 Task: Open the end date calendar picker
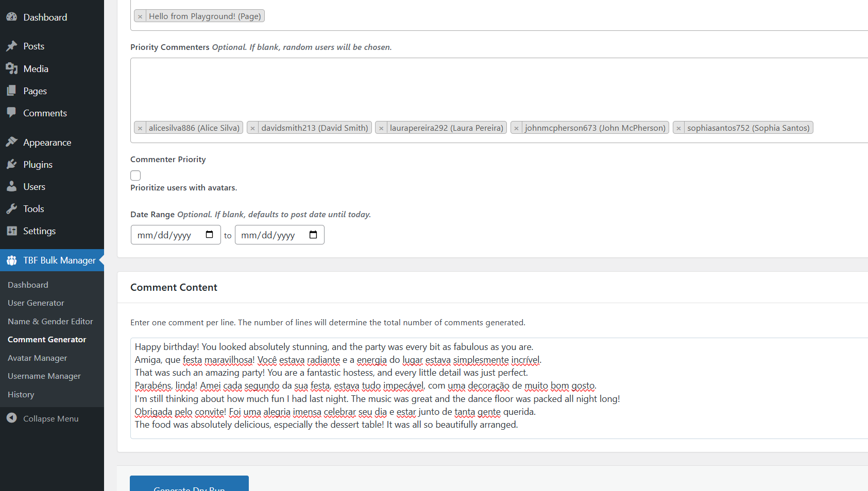(313, 235)
